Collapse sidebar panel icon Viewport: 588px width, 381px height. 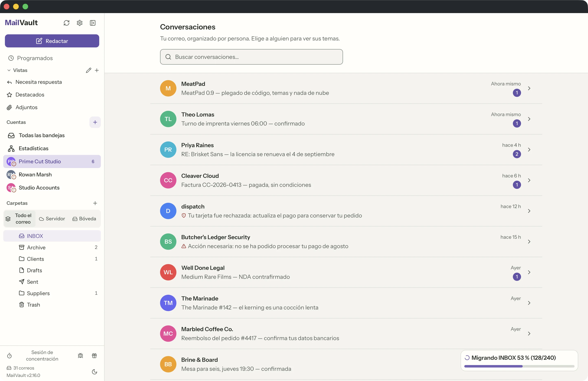93,23
